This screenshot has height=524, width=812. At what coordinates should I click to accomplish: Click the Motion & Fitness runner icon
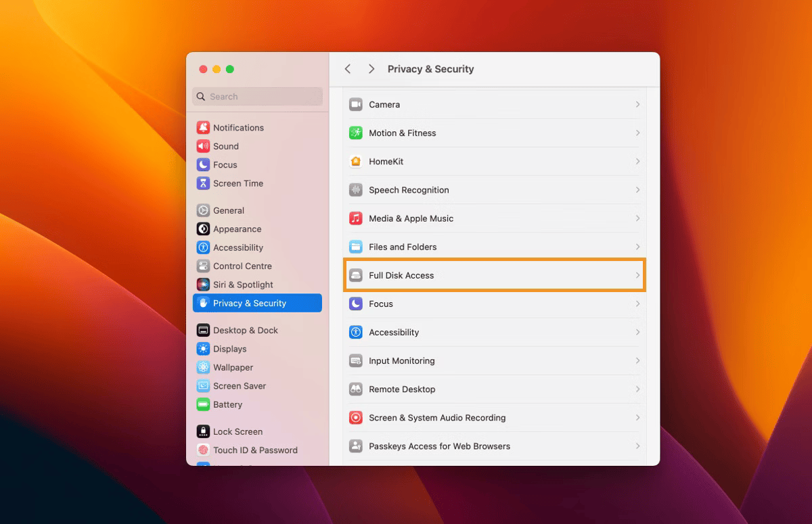pyautogui.click(x=356, y=133)
